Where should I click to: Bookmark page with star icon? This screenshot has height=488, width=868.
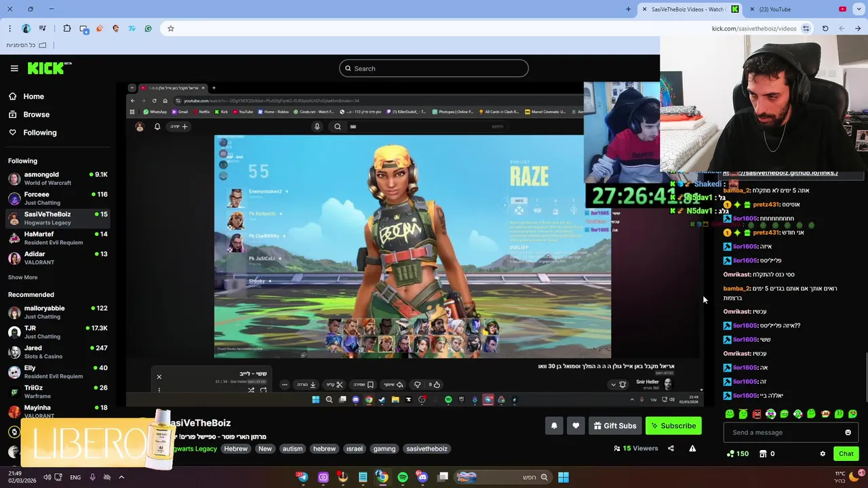pos(170,28)
